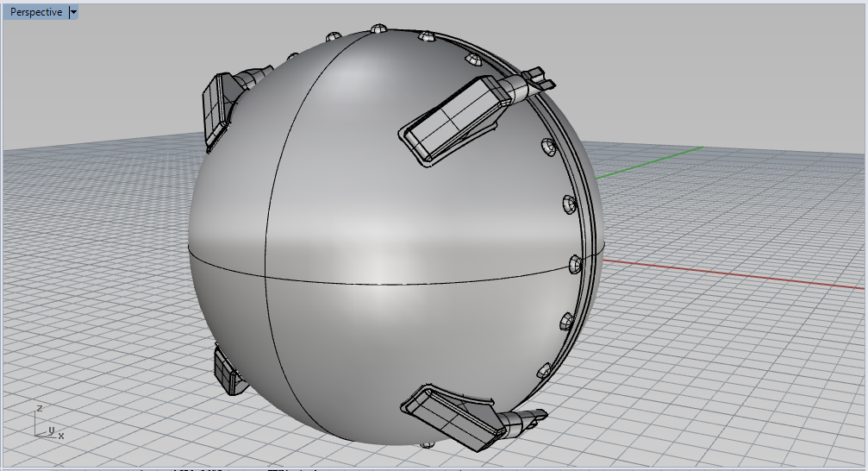
Task: Open the Perspective viewport dropdown arrow
Action: pos(73,12)
